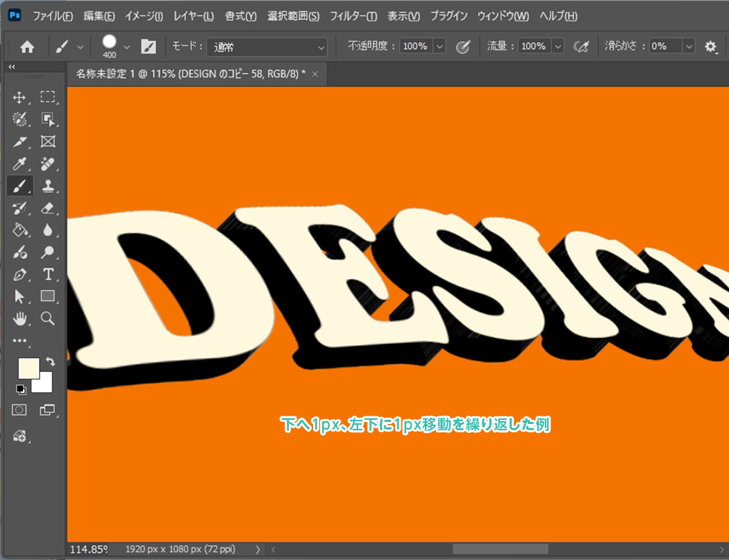Viewport: 729px width, 560px height.
Task: Select the Hand tool
Action: 20,318
